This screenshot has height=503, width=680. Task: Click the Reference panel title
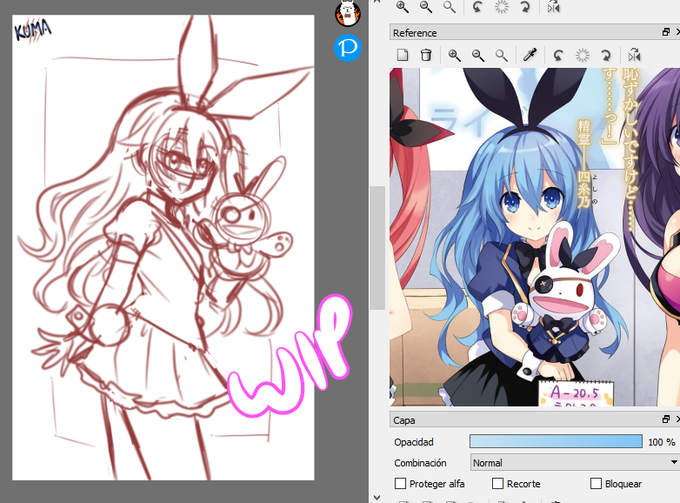(415, 33)
